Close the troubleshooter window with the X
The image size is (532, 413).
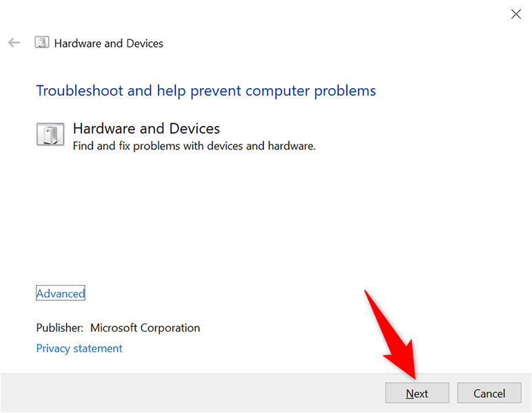coord(515,14)
